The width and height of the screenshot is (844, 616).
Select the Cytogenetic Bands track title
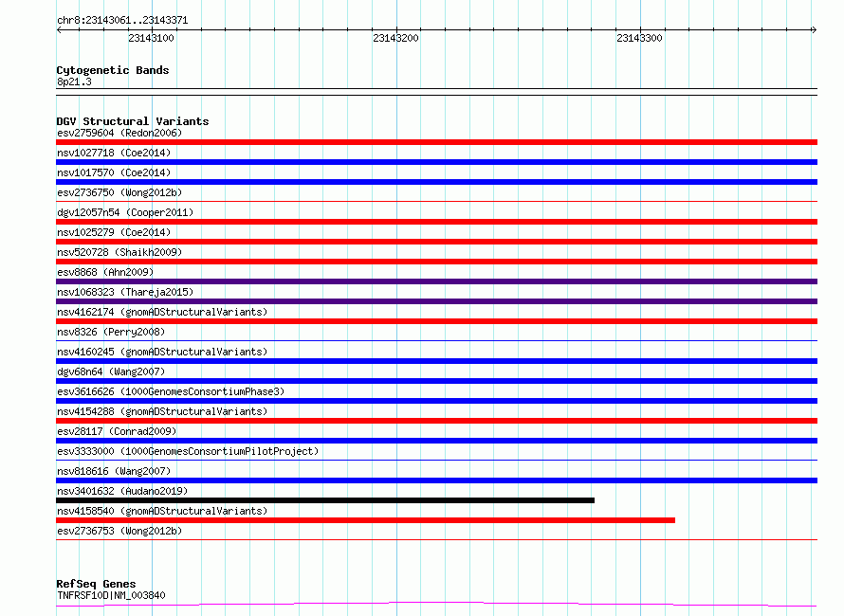pos(113,70)
